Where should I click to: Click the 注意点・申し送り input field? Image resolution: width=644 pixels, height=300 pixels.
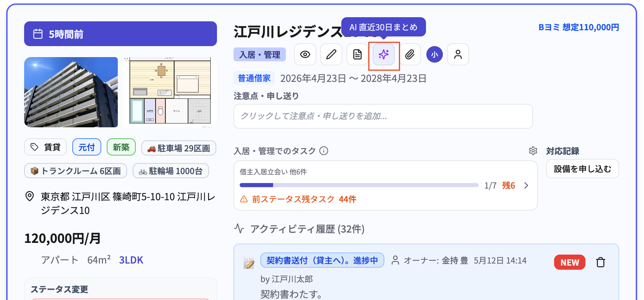(383, 116)
